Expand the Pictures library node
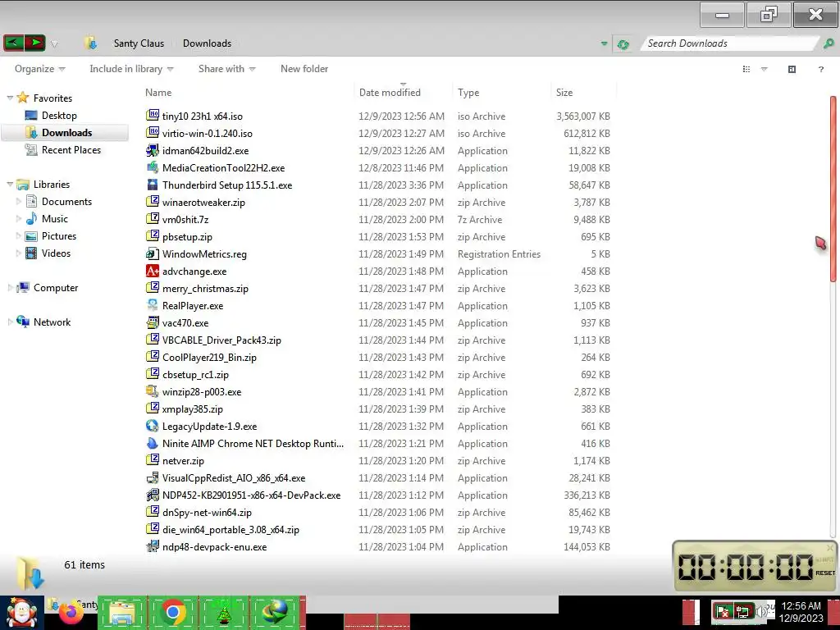This screenshot has width=840, height=630. [19, 235]
